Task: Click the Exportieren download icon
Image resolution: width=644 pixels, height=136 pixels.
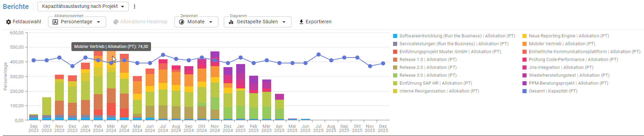Action: click(x=301, y=22)
